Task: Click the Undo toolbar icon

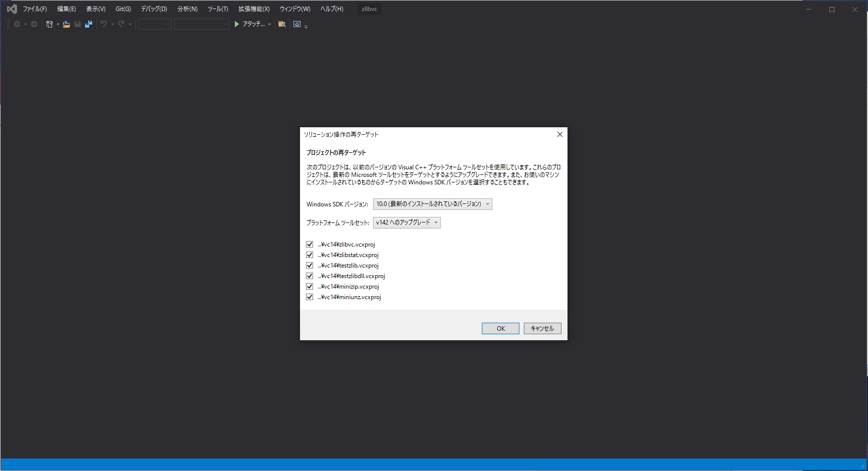Action: click(x=104, y=24)
